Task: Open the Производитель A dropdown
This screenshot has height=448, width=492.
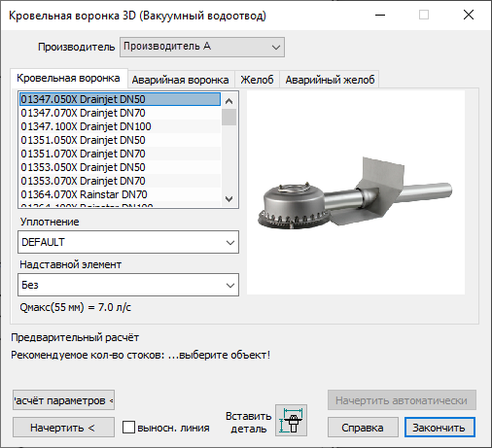Action: (202, 47)
